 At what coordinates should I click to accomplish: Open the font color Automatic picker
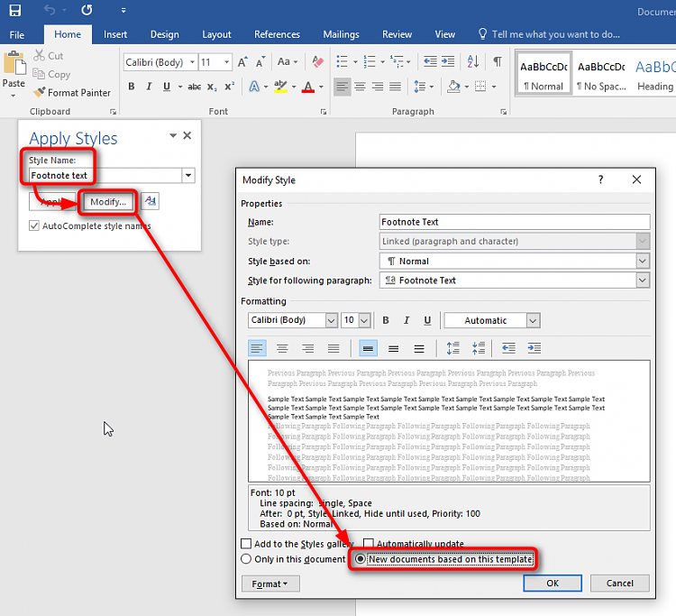[492, 320]
